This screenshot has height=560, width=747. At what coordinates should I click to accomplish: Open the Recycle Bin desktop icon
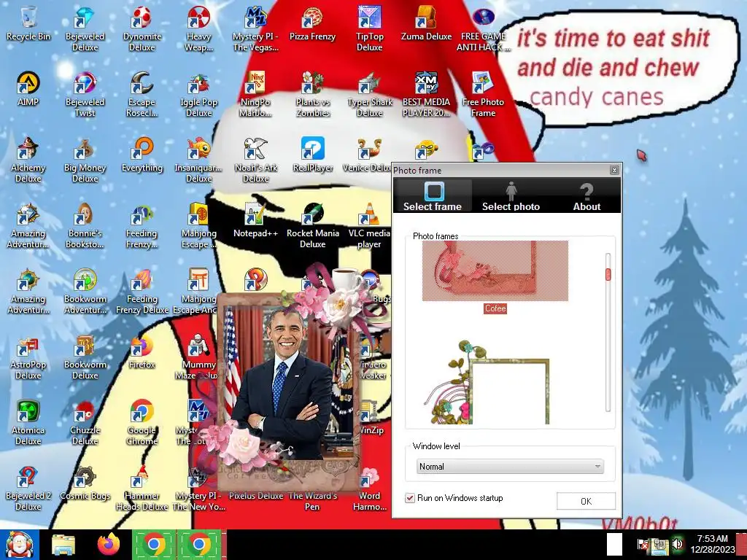coord(28,24)
